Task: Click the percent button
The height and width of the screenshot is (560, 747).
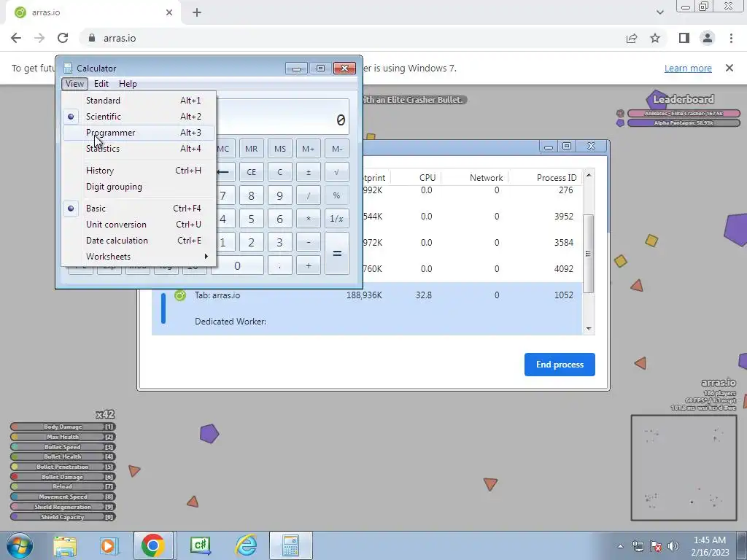Action: [337, 195]
